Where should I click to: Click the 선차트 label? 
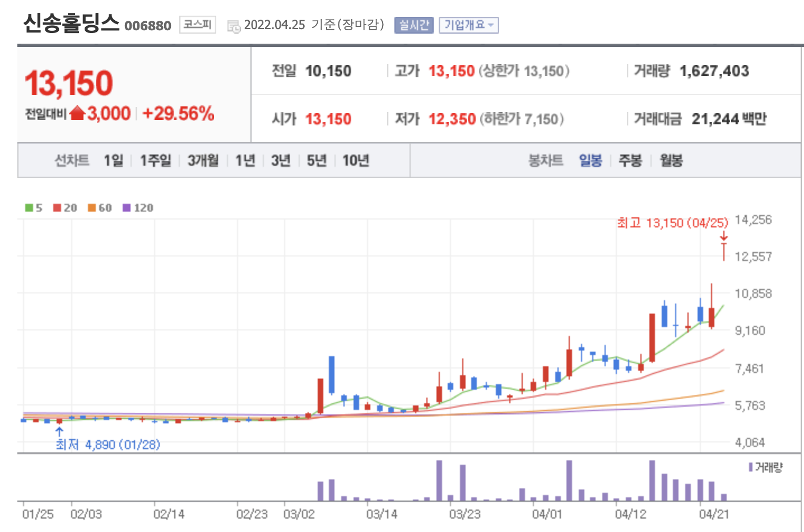click(72, 161)
